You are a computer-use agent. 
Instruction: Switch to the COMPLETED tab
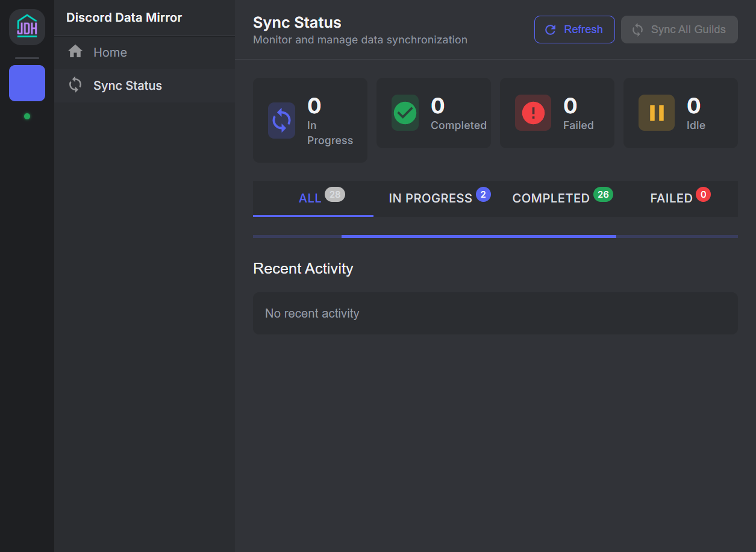point(561,198)
